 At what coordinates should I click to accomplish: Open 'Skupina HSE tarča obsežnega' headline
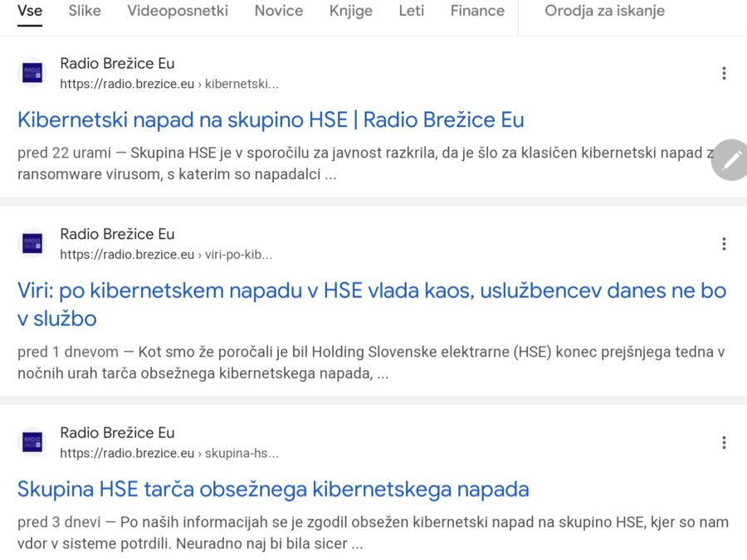pyautogui.click(x=273, y=489)
